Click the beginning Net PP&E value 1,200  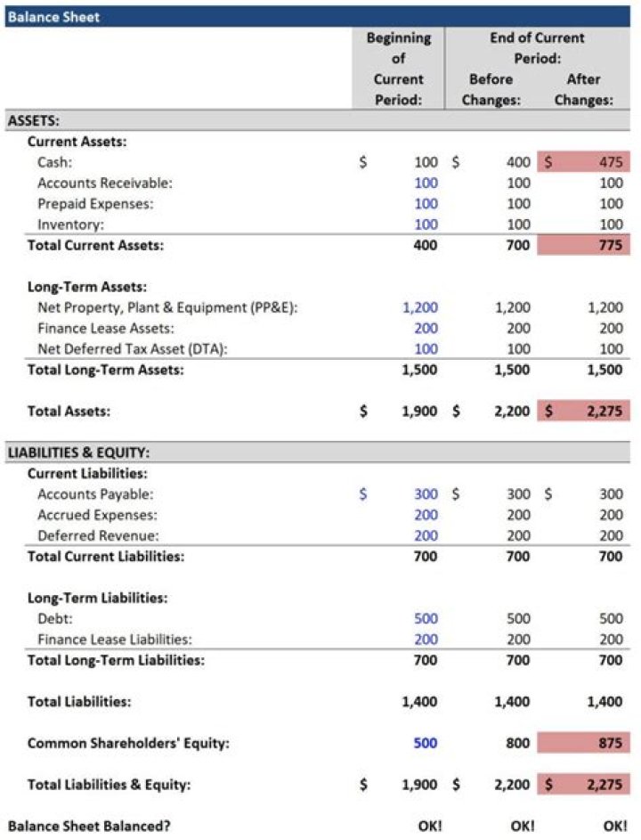[420, 307]
